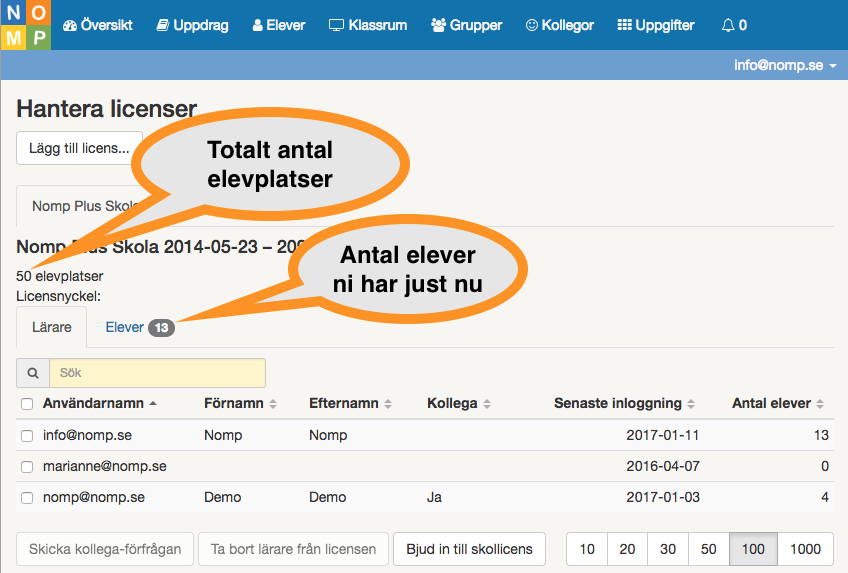Tick the checkbox for info@nomp.se

[x=27, y=436]
